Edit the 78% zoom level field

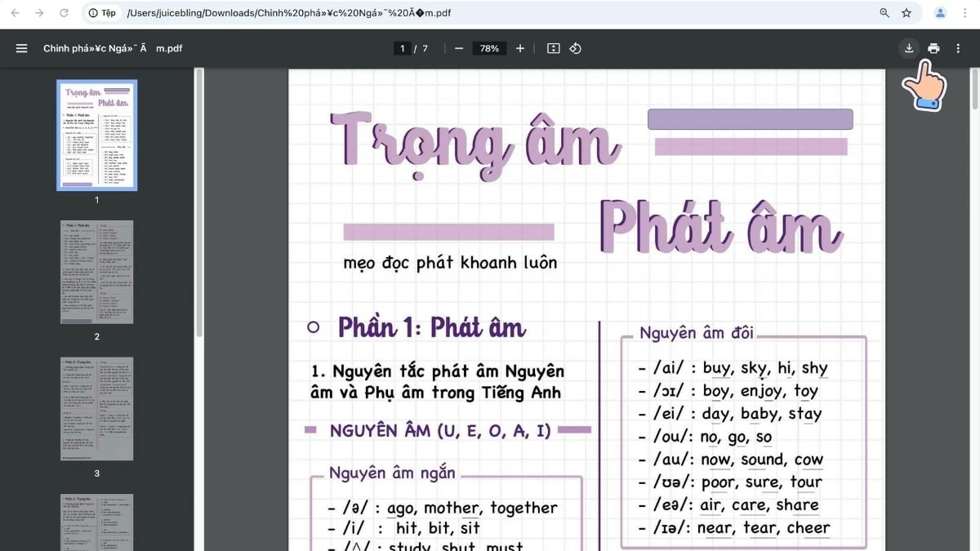489,48
